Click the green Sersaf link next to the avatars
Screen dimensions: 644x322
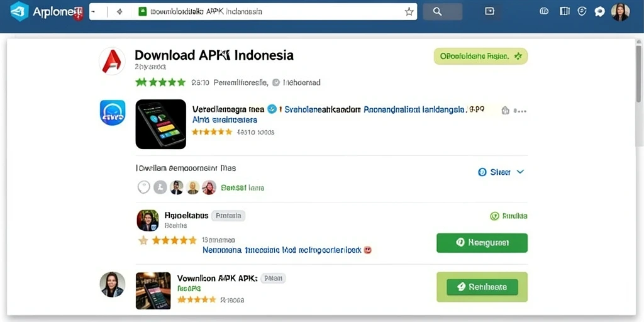tap(242, 187)
